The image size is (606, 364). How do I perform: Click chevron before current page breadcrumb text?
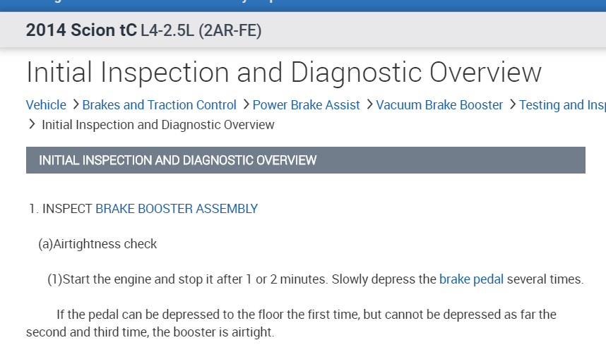point(32,125)
